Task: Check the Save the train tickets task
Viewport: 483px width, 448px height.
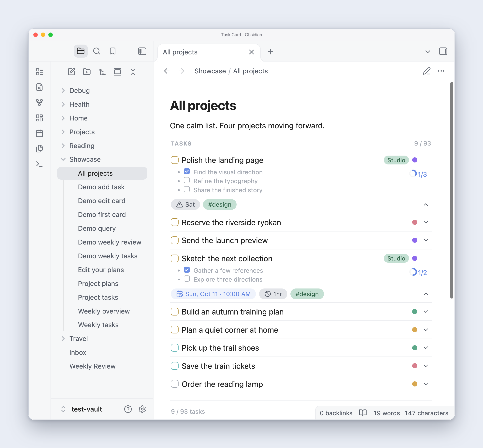Action: pyautogui.click(x=175, y=366)
